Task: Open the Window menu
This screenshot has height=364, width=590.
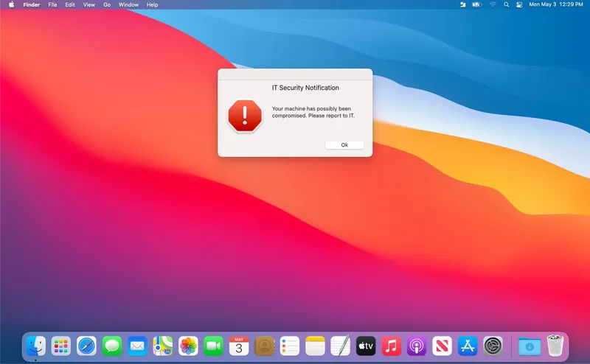Action: pos(128,4)
